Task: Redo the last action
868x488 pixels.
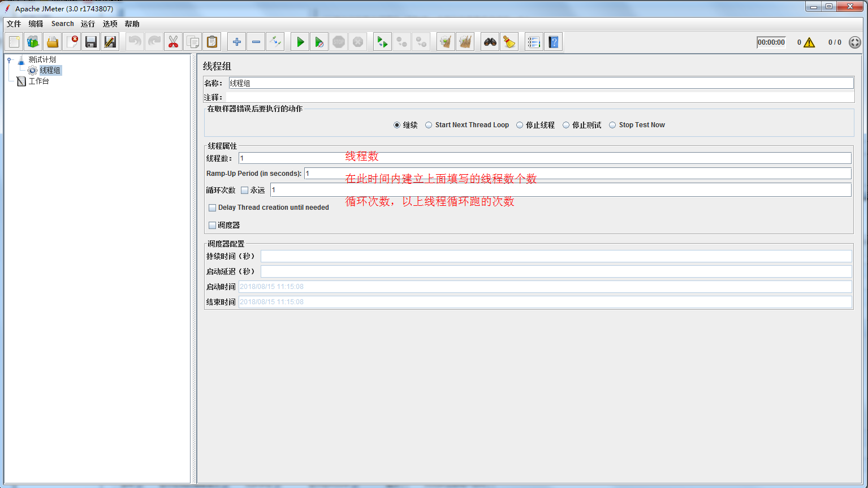Action: pyautogui.click(x=154, y=42)
